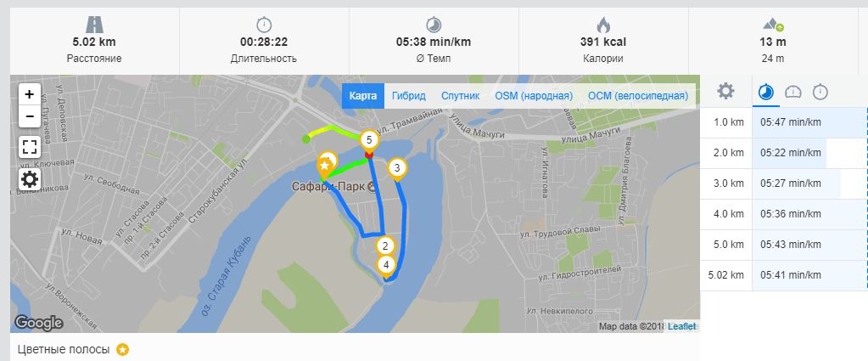Select OSM (народная) map layer
The image size is (868, 361).
pyautogui.click(x=534, y=96)
